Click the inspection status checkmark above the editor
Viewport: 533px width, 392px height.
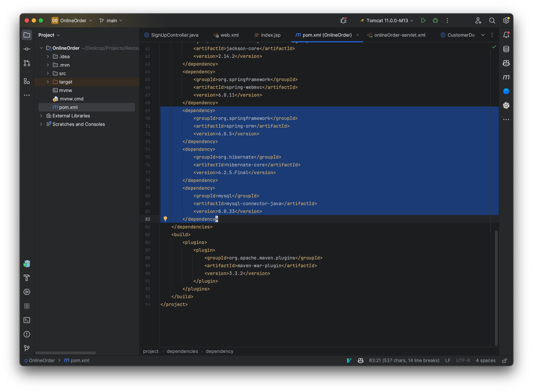494,47
